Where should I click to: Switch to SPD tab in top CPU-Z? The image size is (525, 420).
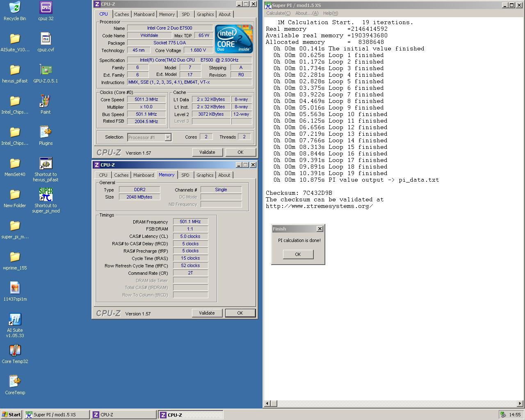186,14
